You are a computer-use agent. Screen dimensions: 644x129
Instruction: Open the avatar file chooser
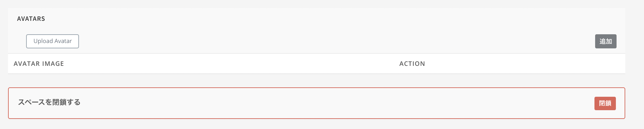53,41
